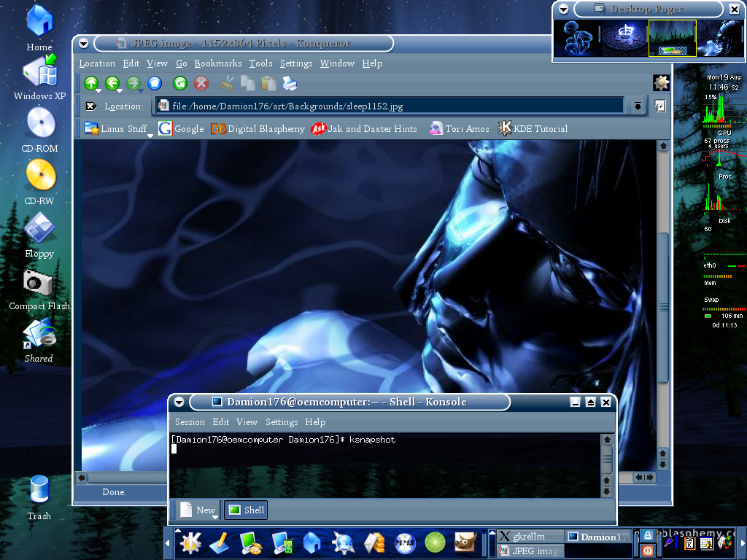Open the KDE K menu in the panel
This screenshot has width=747, height=560.
point(190,542)
